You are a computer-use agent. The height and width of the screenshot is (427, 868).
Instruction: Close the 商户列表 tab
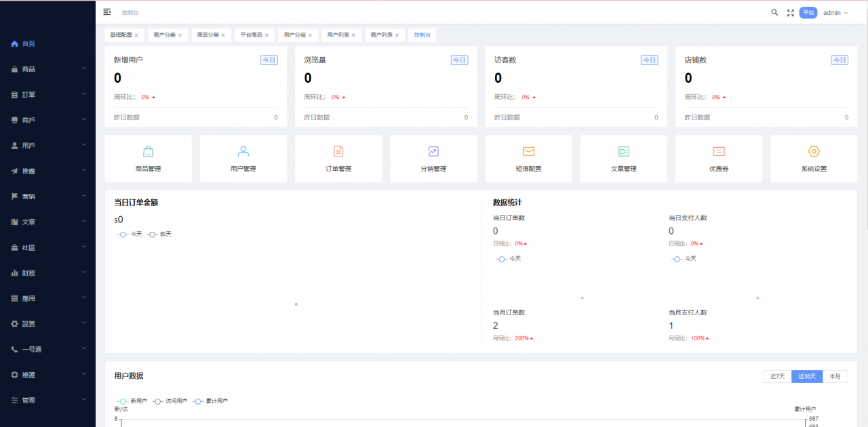click(x=397, y=35)
